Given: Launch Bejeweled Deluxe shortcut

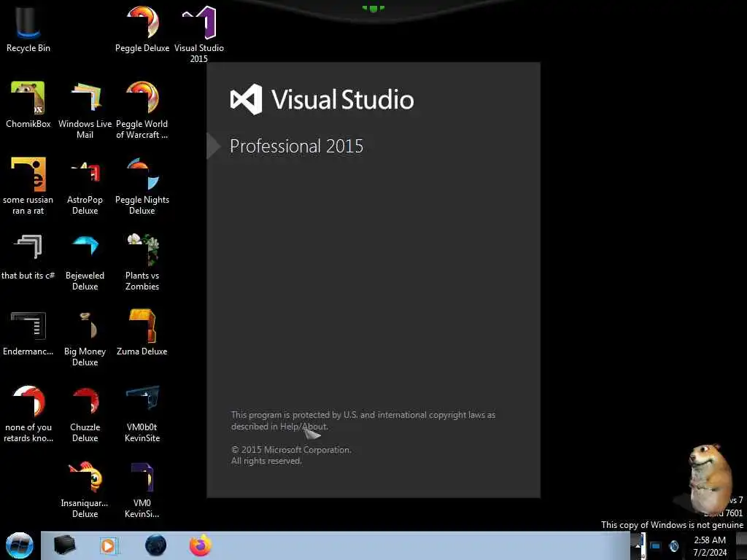Looking at the screenshot, I should (85, 262).
